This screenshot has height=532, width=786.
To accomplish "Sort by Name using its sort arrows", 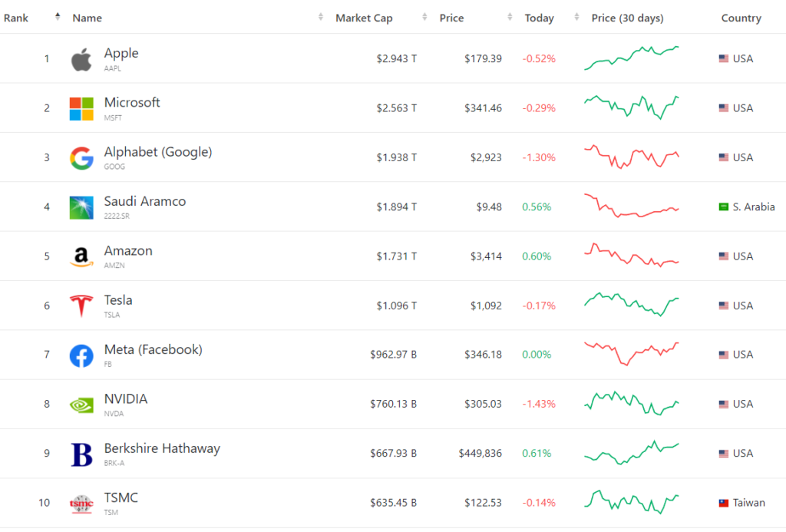I will [321, 17].
